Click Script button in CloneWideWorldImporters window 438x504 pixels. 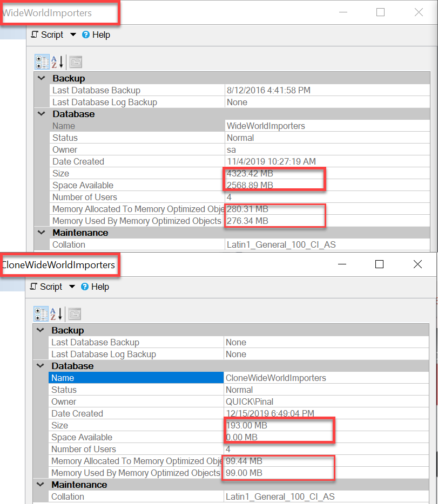click(x=46, y=287)
